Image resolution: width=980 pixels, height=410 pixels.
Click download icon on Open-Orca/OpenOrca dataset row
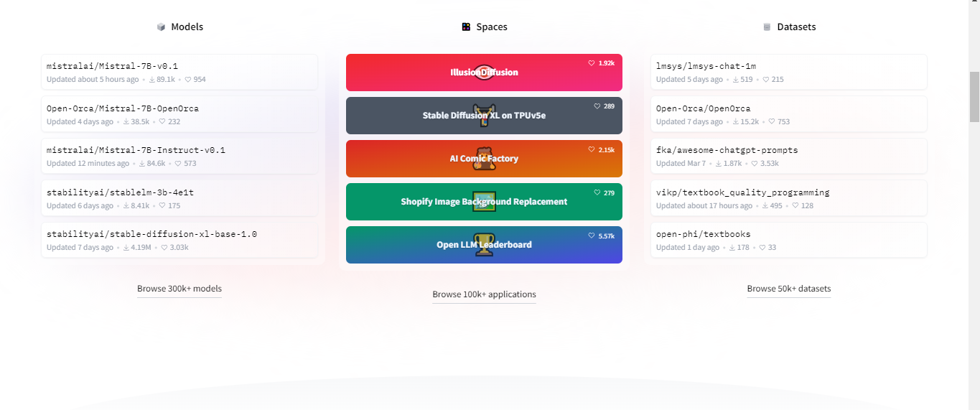pyautogui.click(x=736, y=122)
